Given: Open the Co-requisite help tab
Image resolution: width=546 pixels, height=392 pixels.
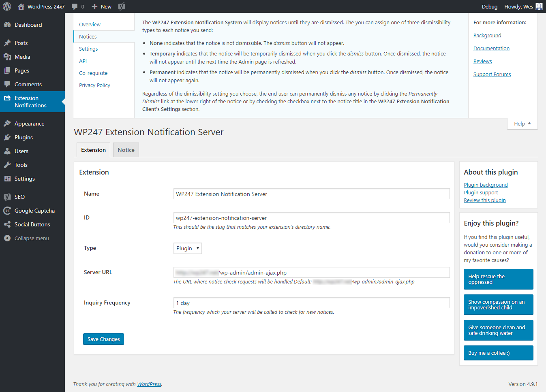Looking at the screenshot, I should [93, 73].
